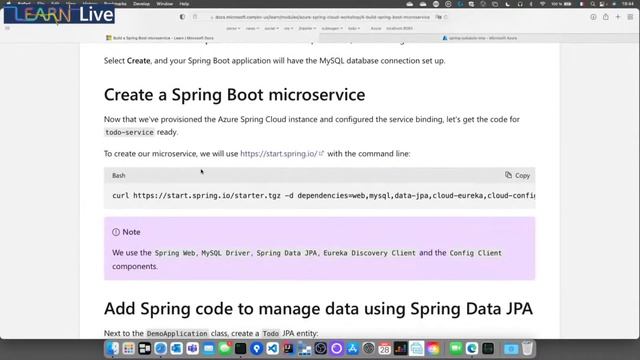
Task: Open Photos from the dock
Action: pyautogui.click(x=433, y=349)
